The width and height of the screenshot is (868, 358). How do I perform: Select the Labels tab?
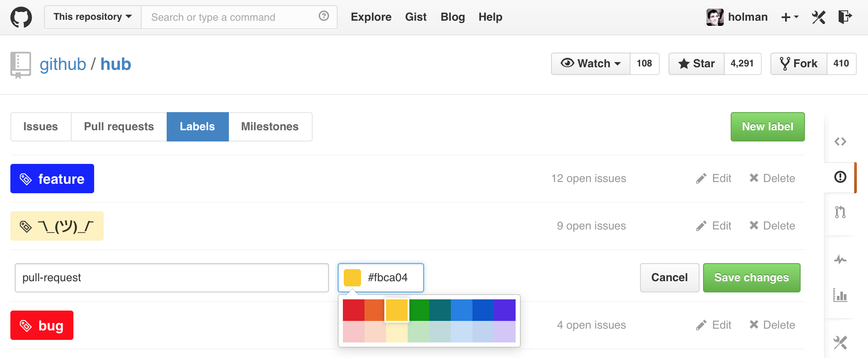click(198, 127)
